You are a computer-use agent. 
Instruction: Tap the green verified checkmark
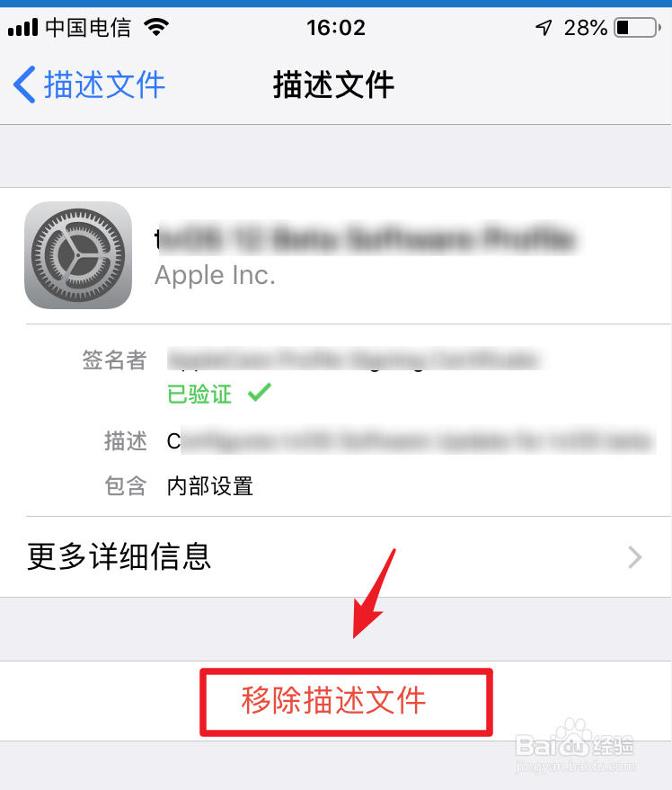click(260, 393)
